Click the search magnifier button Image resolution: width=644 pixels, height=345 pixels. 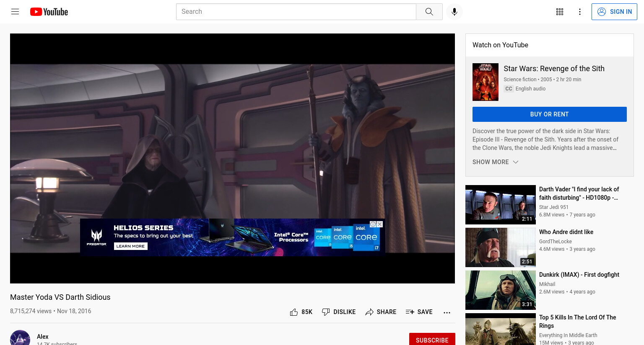[429, 12]
